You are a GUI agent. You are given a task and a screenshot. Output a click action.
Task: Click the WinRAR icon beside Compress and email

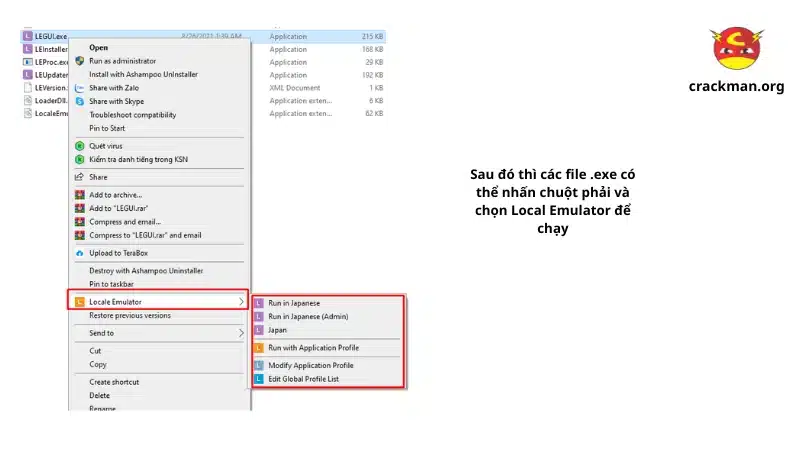pos(80,222)
